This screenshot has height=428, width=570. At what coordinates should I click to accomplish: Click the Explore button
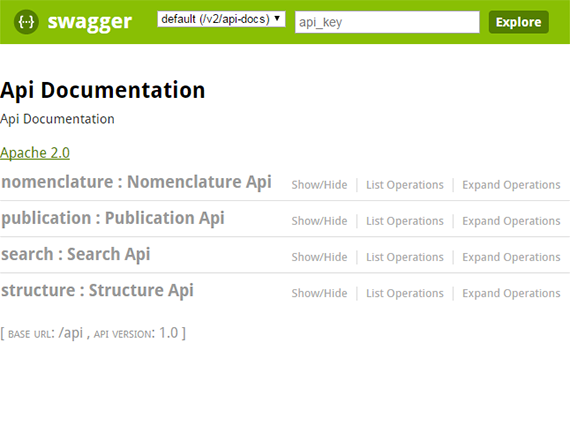[x=518, y=22]
